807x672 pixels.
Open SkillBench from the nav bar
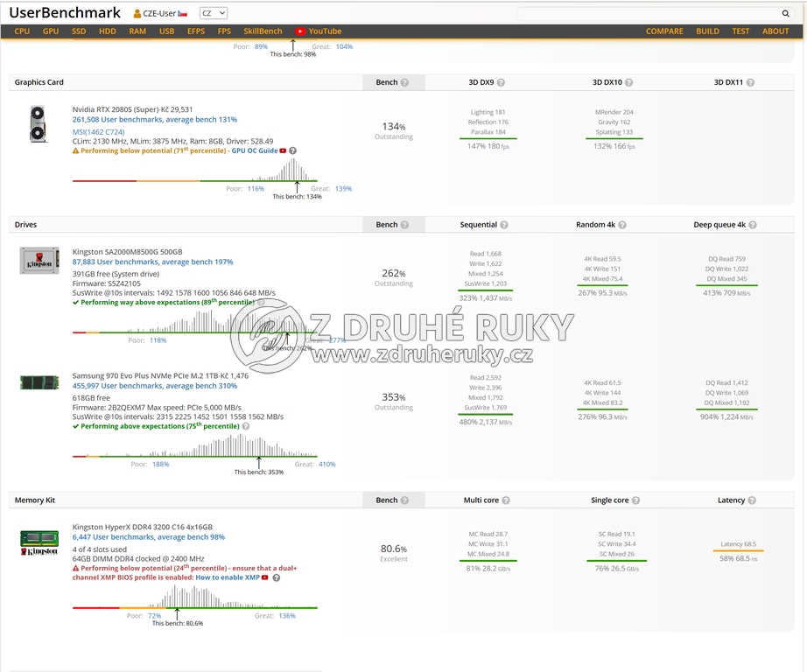[x=263, y=31]
